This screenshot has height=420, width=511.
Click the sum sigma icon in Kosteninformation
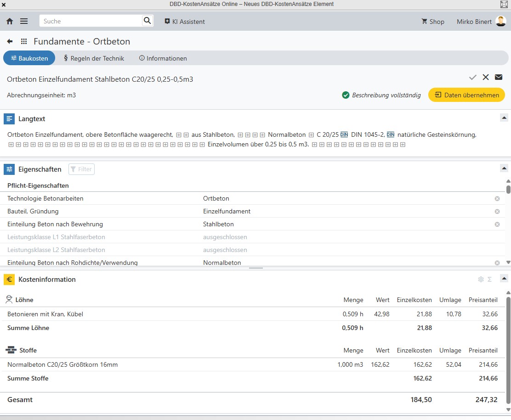490,279
